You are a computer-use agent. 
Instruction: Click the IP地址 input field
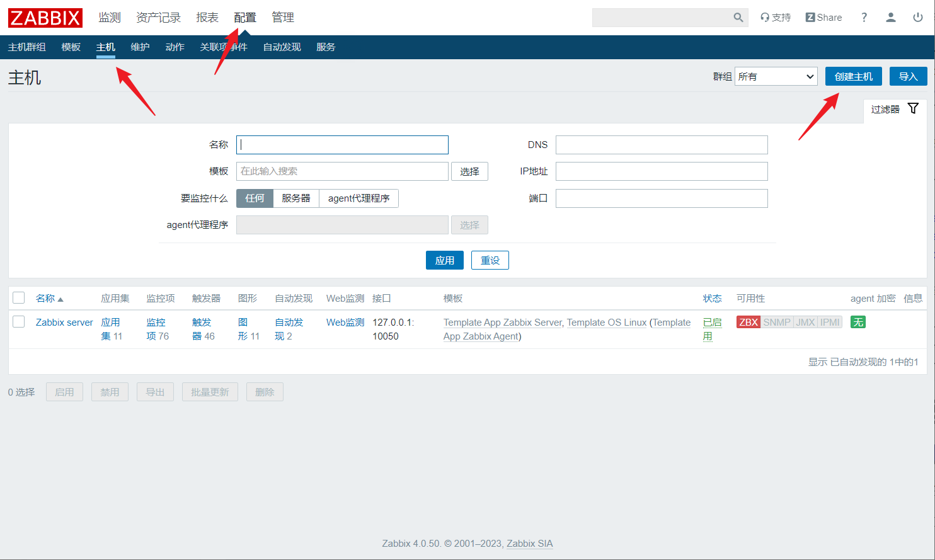point(662,171)
